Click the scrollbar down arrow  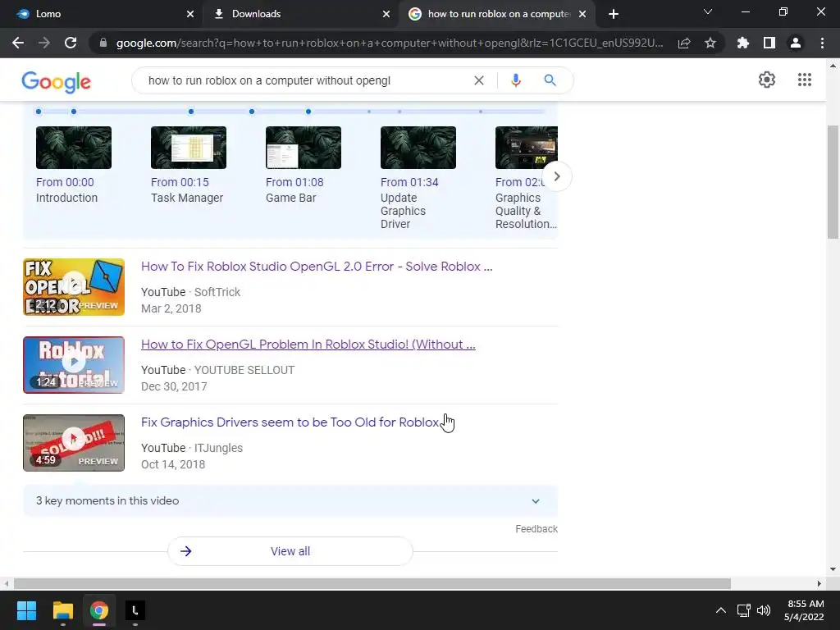[833, 569]
